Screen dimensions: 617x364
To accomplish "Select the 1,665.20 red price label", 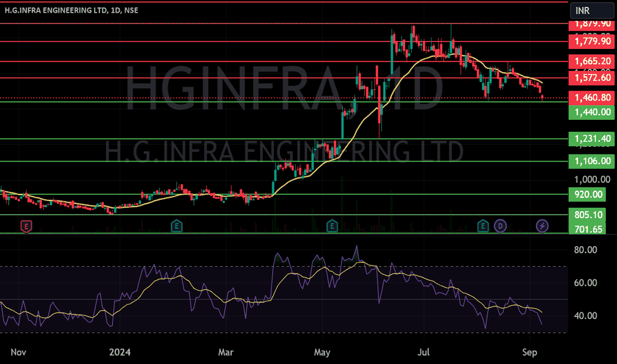I will click(x=592, y=62).
